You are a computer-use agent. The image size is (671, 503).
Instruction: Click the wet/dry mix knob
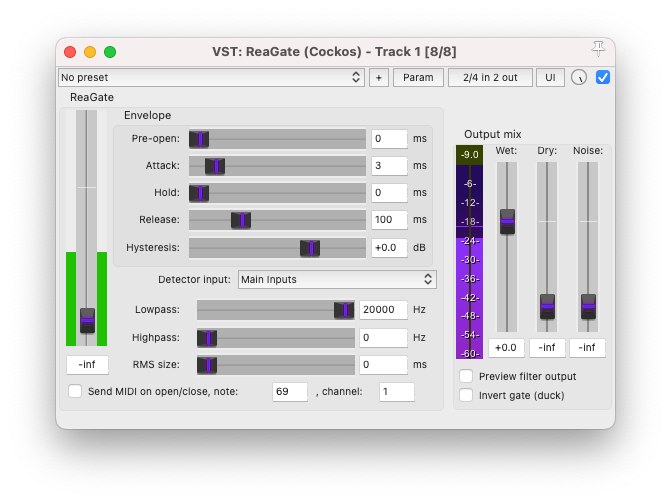coord(579,77)
